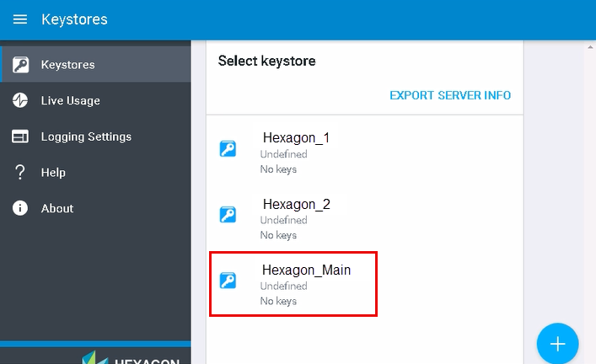Open the hamburger navigation menu
This screenshot has width=596, height=364.
pyautogui.click(x=20, y=19)
